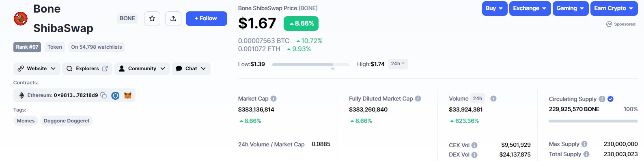This screenshot has height=161, width=644.
Task: Click the Max Supply info icon
Action: coord(584,144)
